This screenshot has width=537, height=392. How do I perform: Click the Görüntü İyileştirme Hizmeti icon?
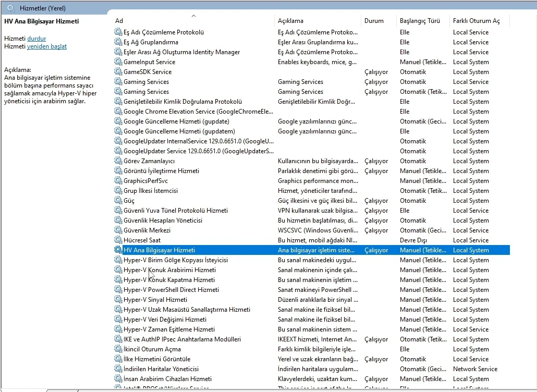pos(118,171)
